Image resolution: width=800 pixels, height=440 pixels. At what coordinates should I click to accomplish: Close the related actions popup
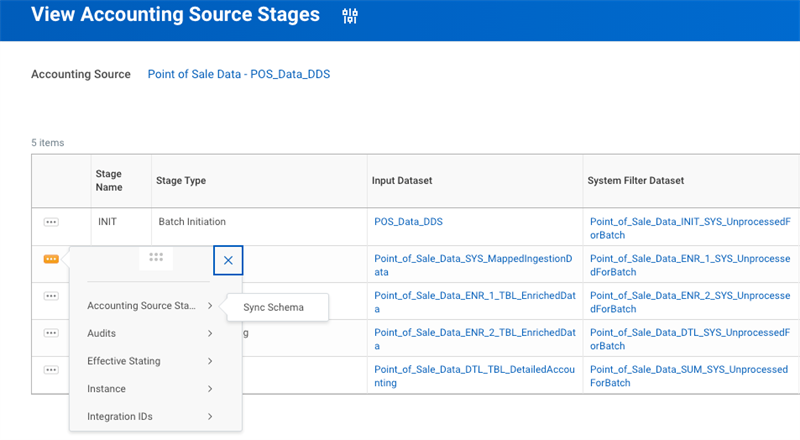[228, 260]
